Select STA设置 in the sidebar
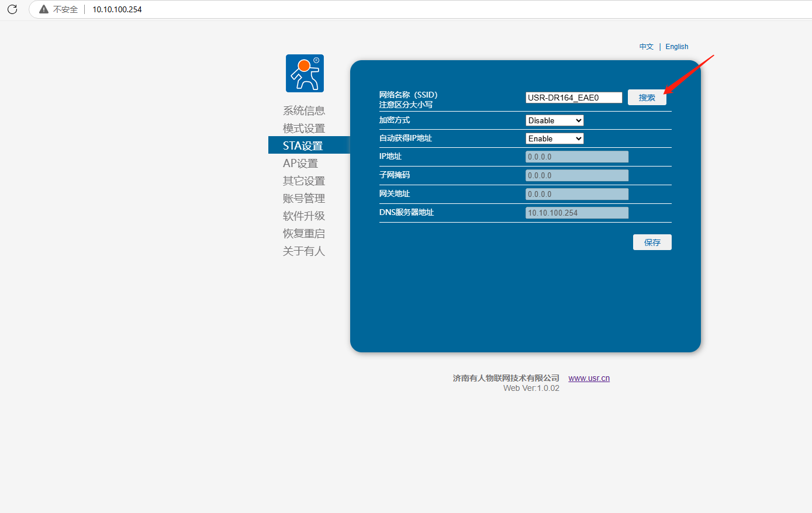 point(303,145)
